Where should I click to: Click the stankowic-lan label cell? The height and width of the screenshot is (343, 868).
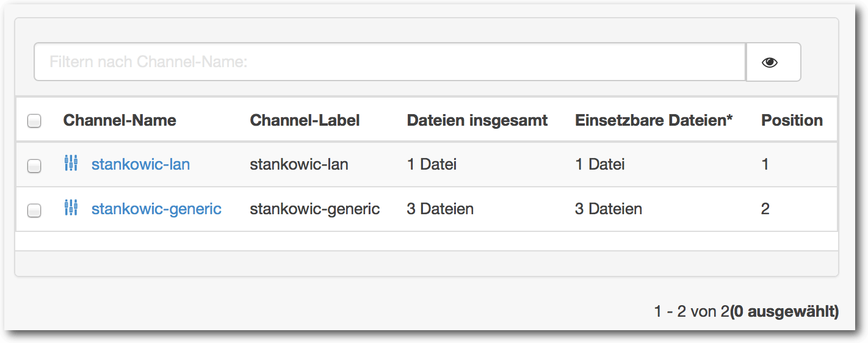(299, 164)
